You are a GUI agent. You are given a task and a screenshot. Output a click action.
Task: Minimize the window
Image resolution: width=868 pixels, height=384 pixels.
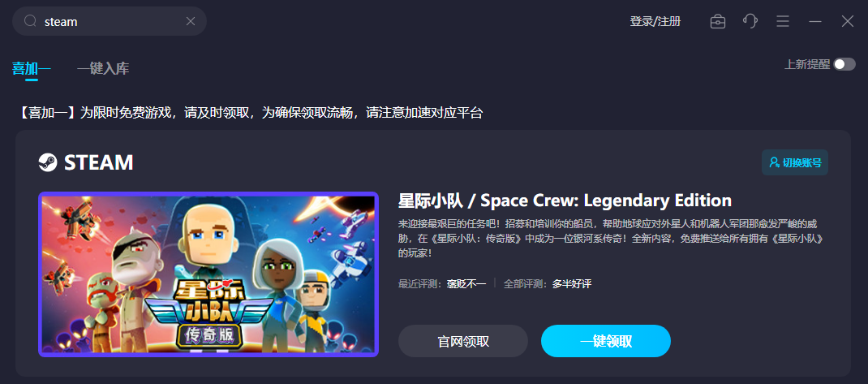(x=814, y=21)
